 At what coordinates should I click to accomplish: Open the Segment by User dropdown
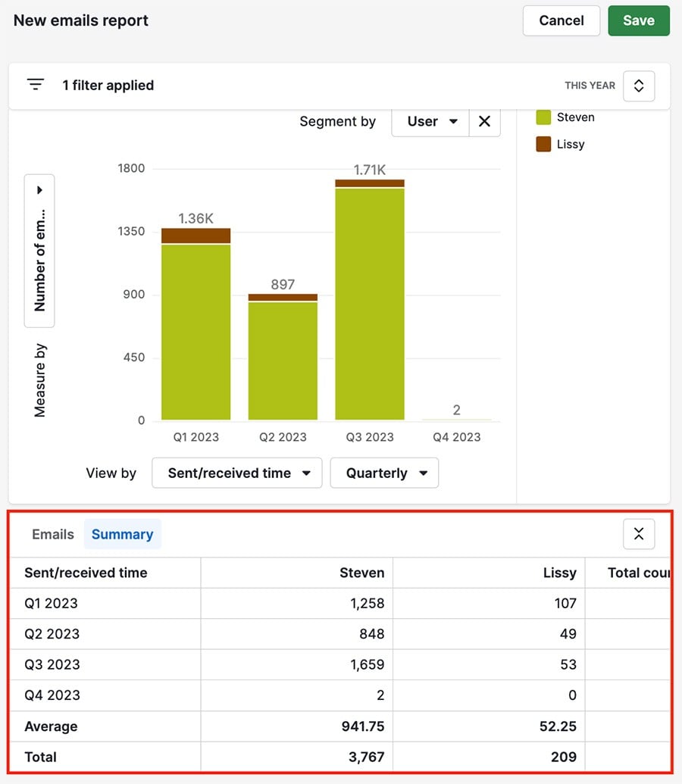click(x=430, y=121)
